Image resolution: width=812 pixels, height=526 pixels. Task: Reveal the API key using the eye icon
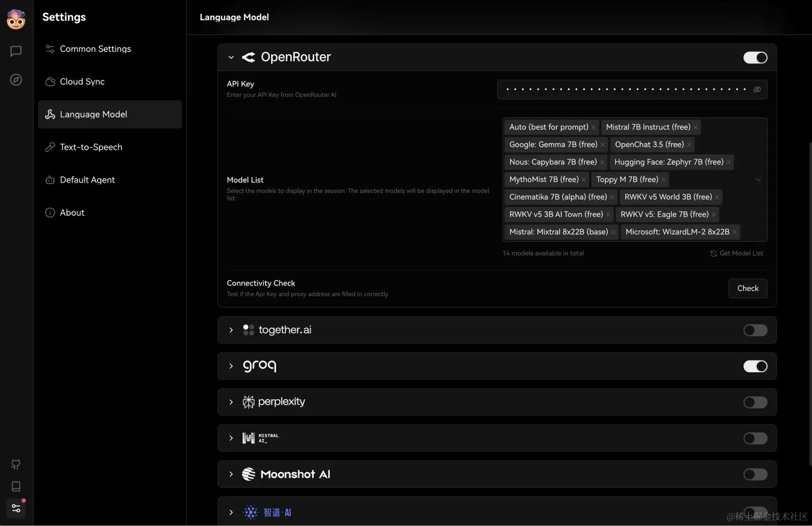click(757, 89)
